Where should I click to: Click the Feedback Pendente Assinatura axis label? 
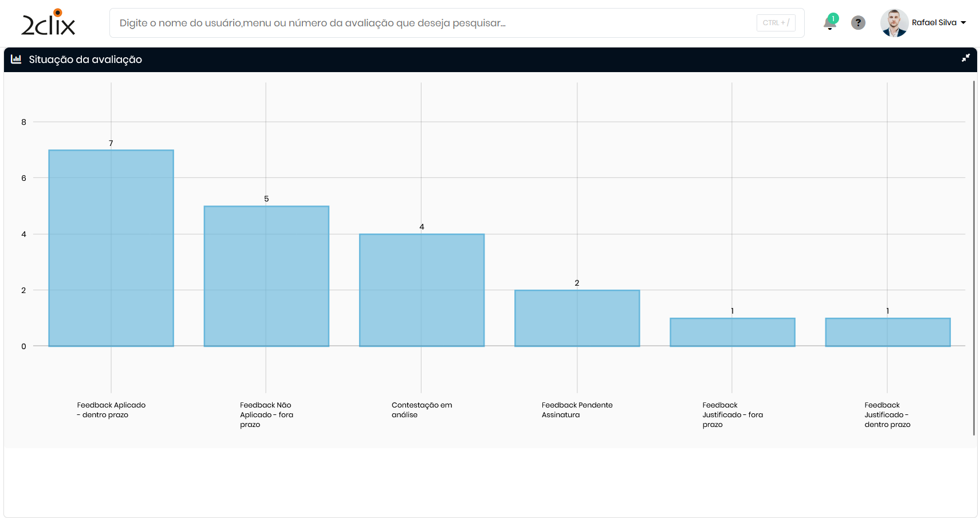(x=577, y=410)
